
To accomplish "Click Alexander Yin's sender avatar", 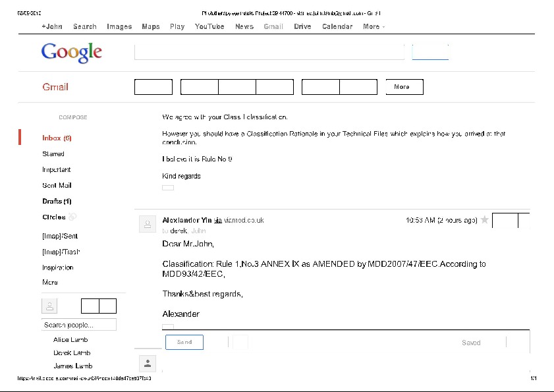I will pyautogui.click(x=146, y=225).
